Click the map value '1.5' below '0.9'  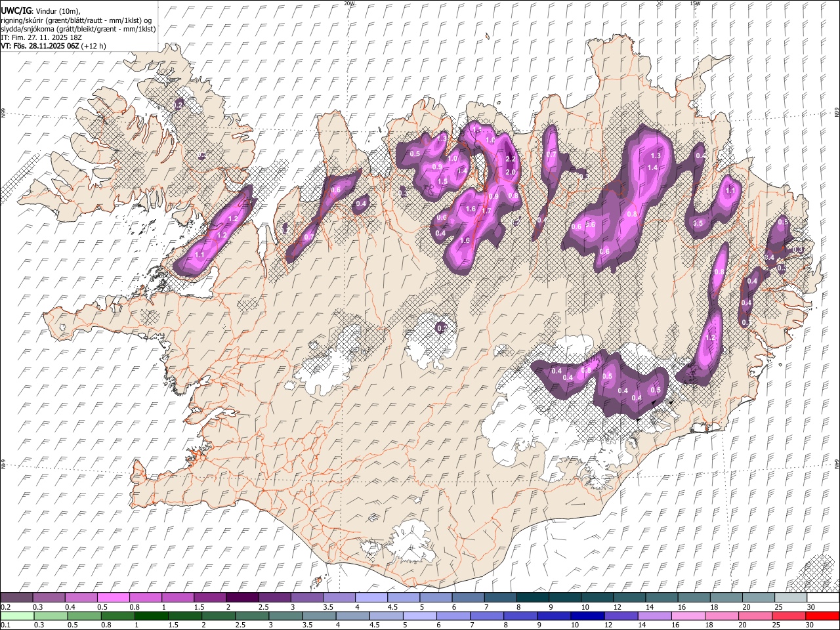click(x=442, y=182)
